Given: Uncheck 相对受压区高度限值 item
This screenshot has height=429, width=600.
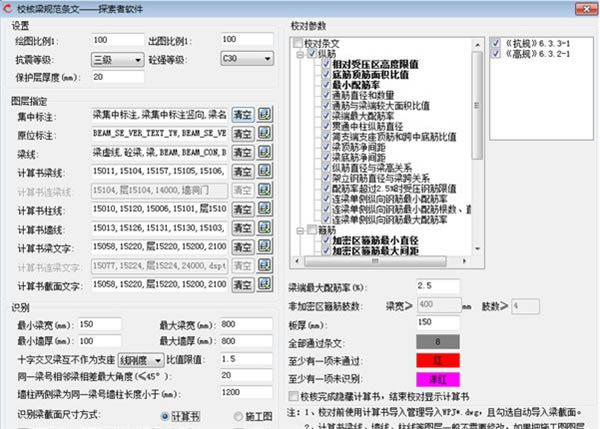Looking at the screenshot, I should [x=326, y=64].
